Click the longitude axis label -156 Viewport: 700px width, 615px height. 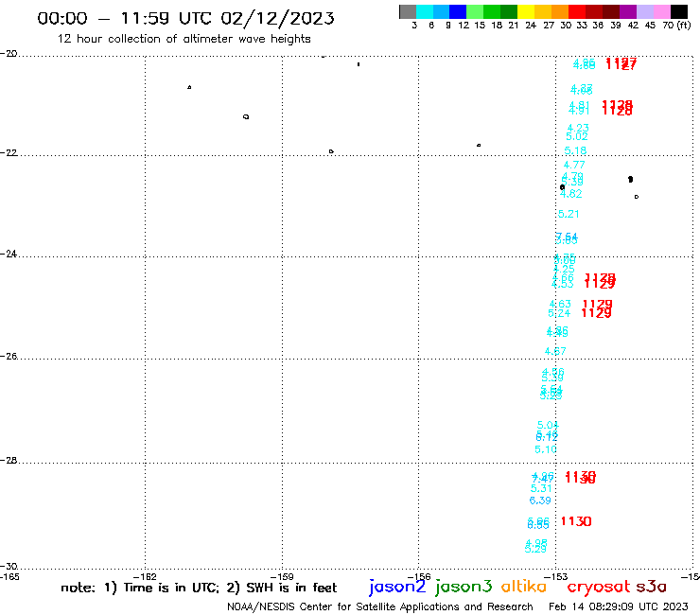[x=419, y=576]
